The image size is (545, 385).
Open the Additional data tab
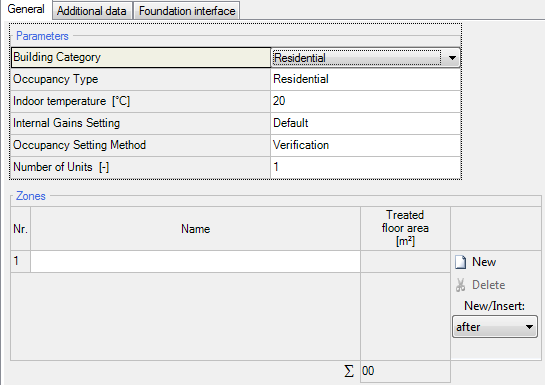(92, 11)
